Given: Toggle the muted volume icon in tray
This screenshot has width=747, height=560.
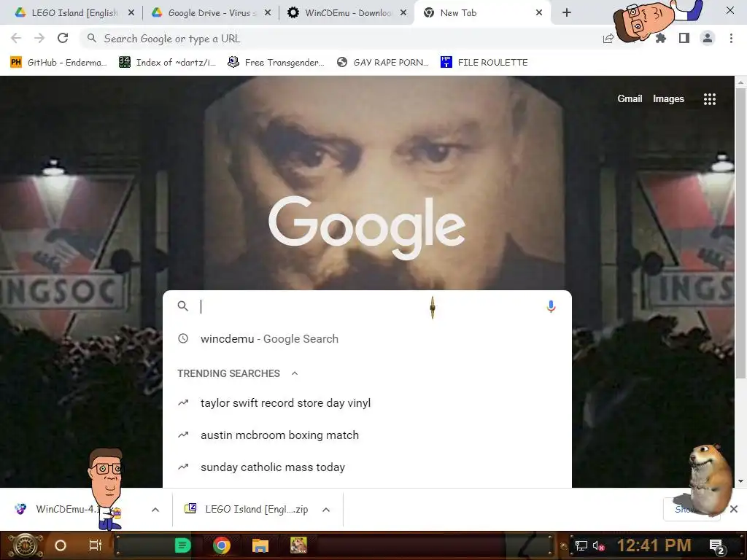Looking at the screenshot, I should tap(598, 545).
